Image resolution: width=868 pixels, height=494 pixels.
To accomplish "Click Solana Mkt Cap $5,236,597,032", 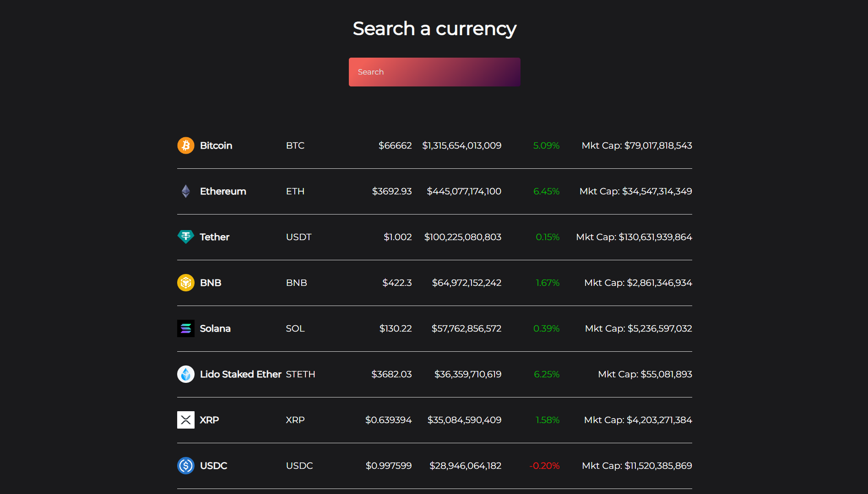I will pos(639,328).
